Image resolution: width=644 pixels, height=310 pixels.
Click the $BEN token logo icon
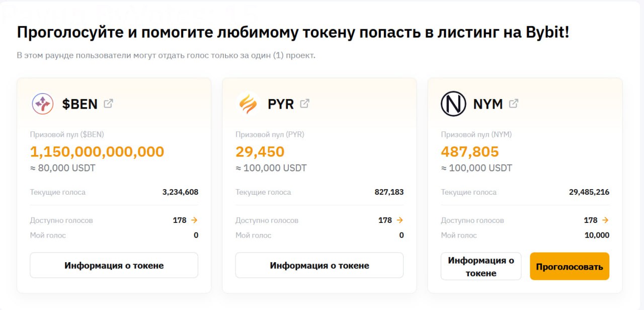[x=43, y=104]
